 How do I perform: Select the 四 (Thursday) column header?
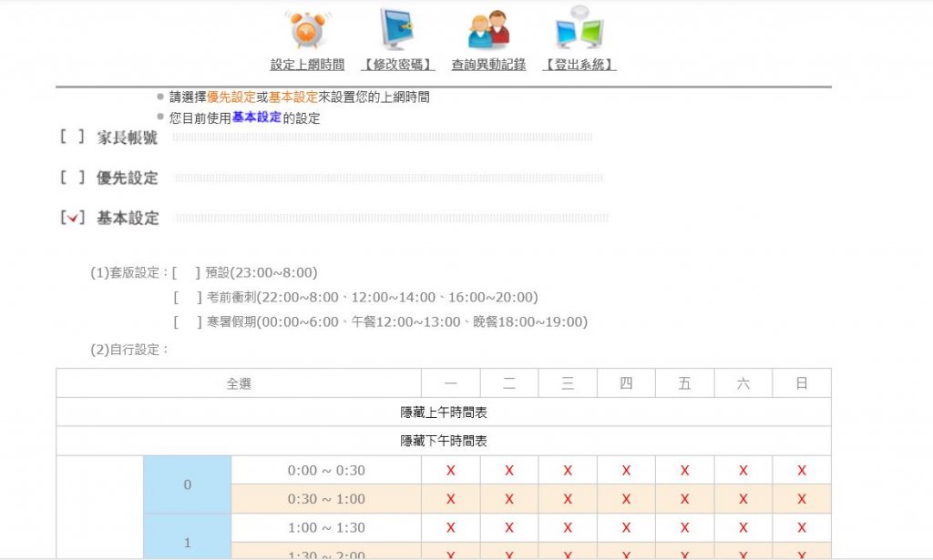point(626,383)
